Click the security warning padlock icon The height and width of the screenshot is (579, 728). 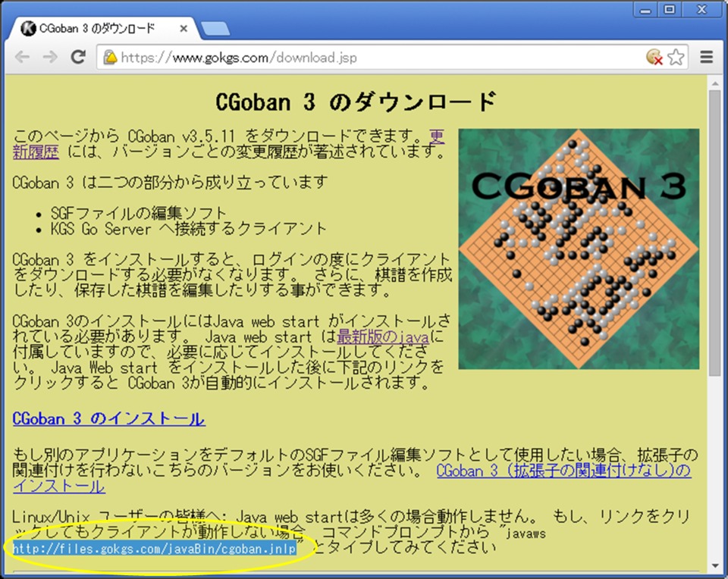tap(110, 58)
